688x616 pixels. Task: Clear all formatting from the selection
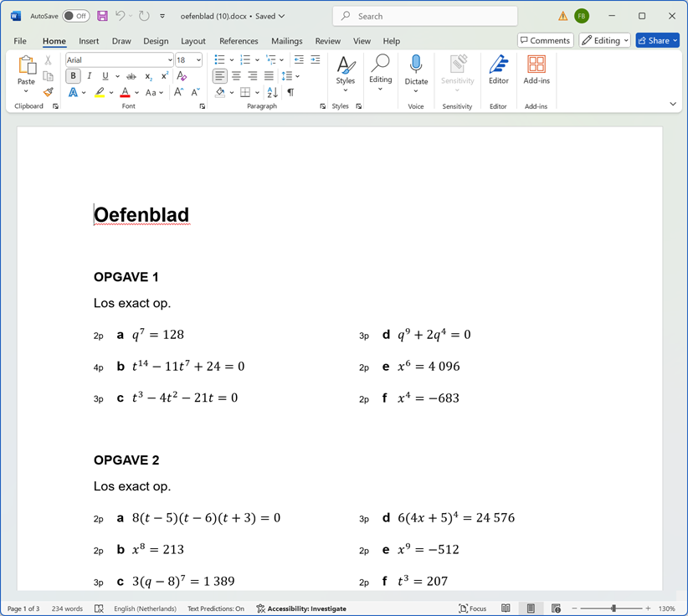(x=182, y=76)
